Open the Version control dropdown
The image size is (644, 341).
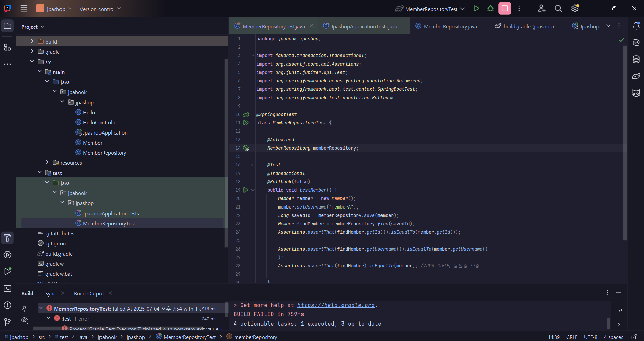[100, 9]
